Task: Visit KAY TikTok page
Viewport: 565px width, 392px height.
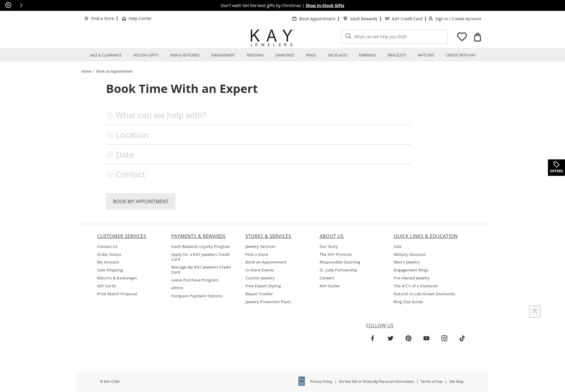Action: pyautogui.click(x=462, y=338)
